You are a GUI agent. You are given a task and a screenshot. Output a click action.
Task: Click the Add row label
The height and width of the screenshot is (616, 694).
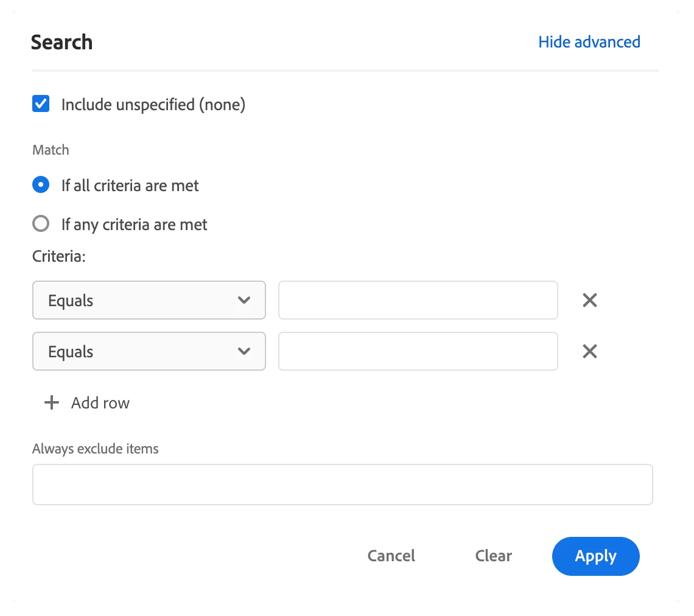pos(100,403)
